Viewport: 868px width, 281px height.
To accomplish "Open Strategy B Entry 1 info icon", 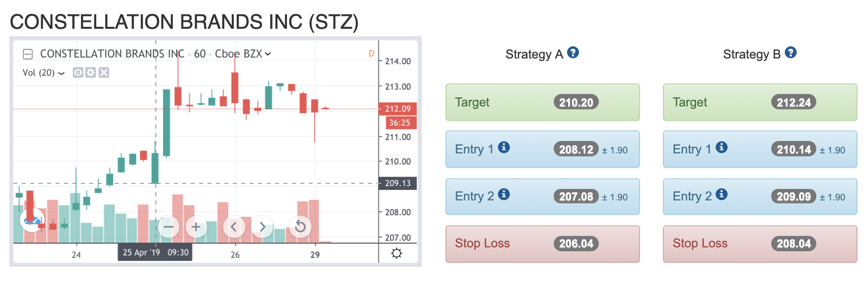I will (x=722, y=147).
